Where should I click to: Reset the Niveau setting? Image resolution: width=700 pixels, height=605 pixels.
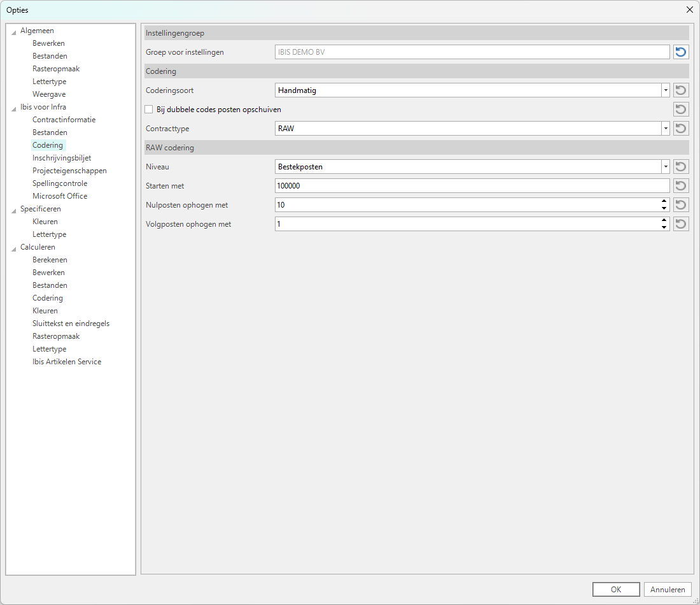coord(681,167)
